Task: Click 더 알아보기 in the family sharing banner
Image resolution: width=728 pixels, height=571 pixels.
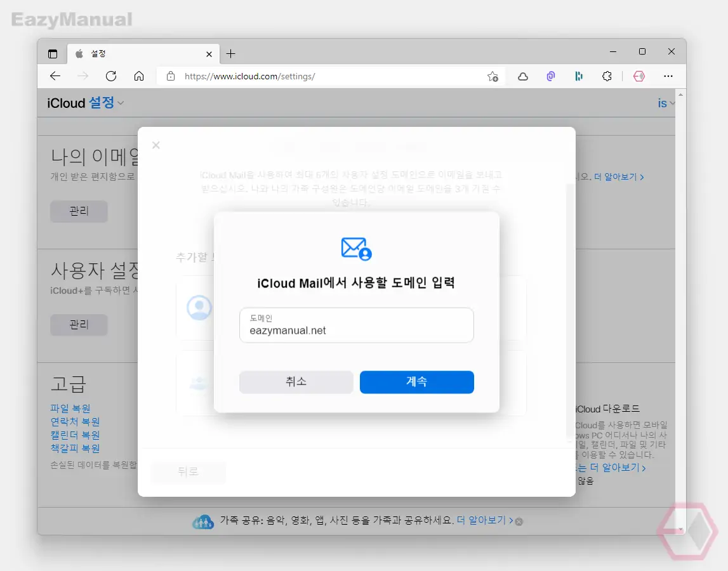Action: coord(485,520)
